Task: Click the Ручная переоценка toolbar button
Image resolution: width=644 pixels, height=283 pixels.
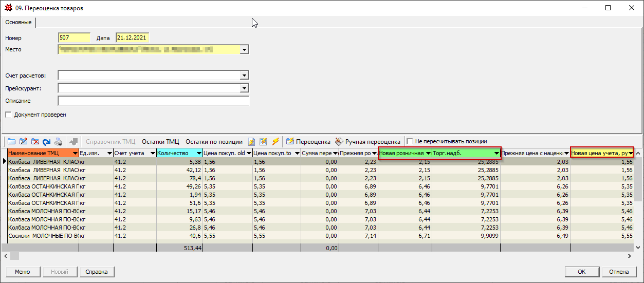Action: (x=367, y=142)
